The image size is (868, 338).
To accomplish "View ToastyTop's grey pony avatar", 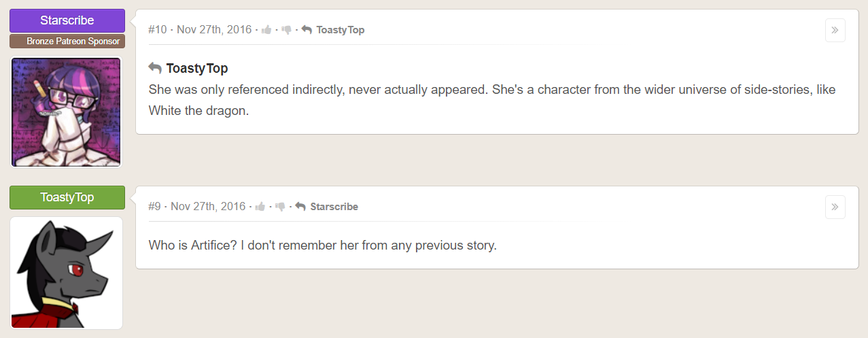I will [x=67, y=273].
